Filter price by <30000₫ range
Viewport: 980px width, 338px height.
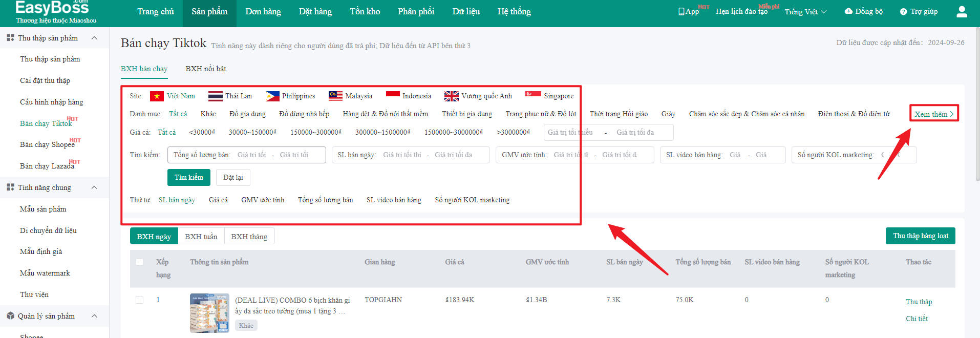coord(202,132)
